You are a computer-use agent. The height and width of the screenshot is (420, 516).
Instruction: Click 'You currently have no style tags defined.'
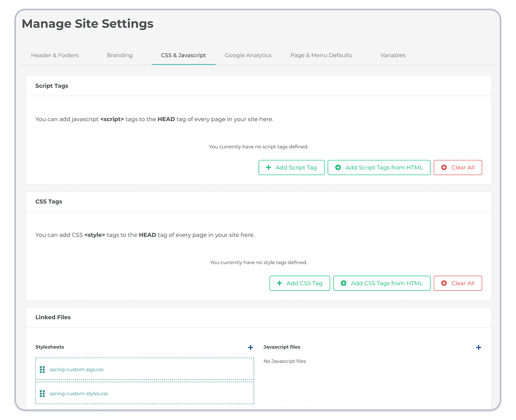[259, 263]
